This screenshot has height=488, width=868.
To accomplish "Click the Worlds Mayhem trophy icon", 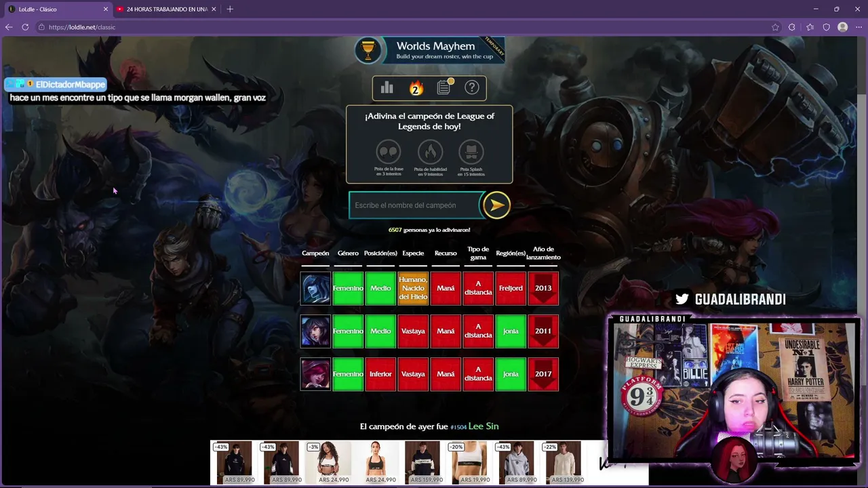I will tap(369, 51).
